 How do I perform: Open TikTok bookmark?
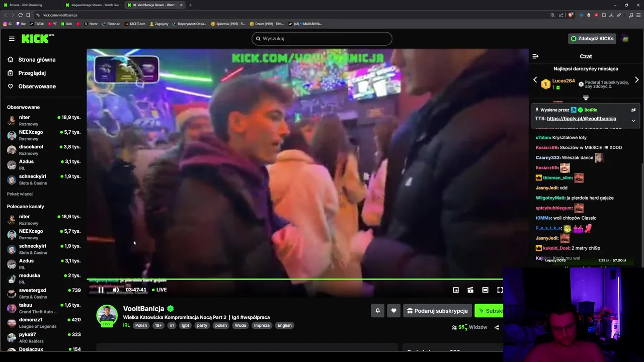(37, 24)
